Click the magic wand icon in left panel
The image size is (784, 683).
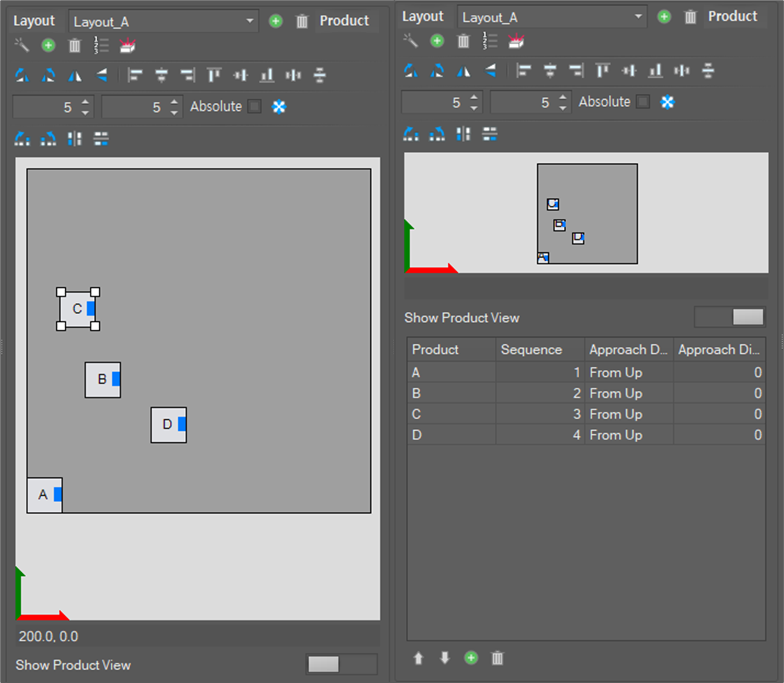[22, 45]
